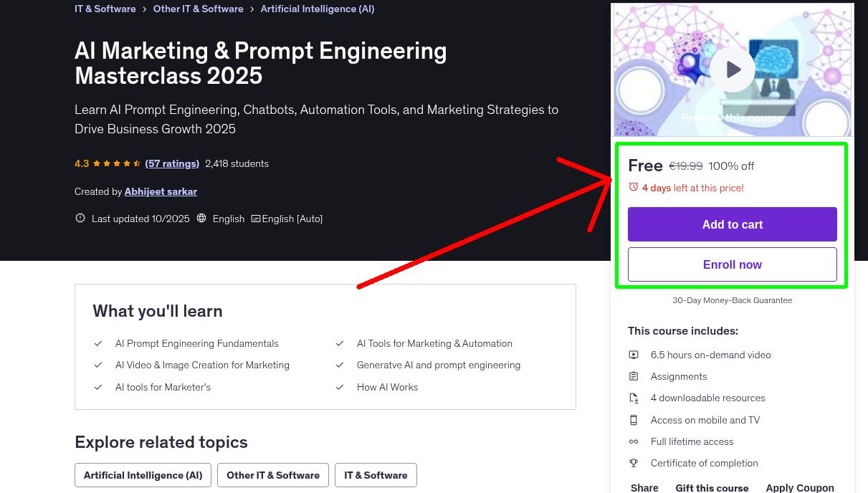Click Gift this course
Screen dimensions: 868x493
point(712,488)
